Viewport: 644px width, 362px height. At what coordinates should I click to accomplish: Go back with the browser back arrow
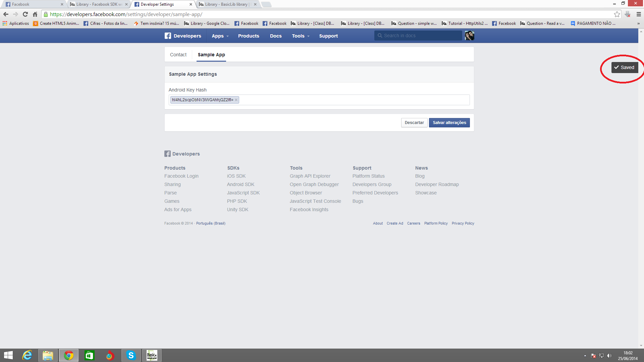[x=6, y=14]
